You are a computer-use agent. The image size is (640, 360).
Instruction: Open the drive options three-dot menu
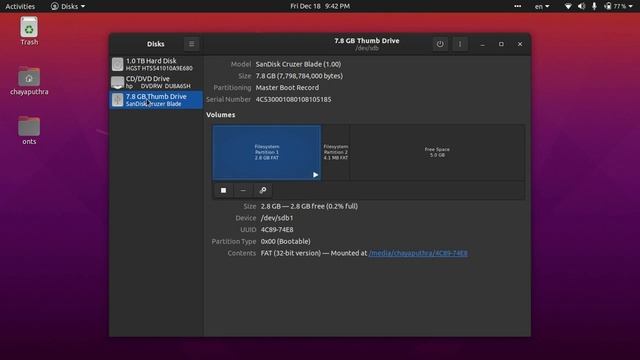(x=460, y=44)
